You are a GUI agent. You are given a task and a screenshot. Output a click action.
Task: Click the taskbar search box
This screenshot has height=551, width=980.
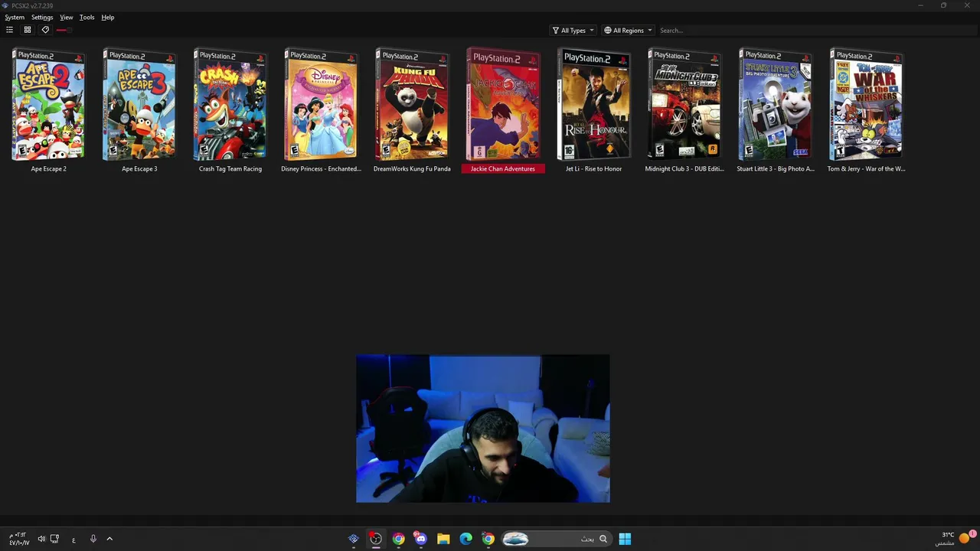[x=555, y=539]
